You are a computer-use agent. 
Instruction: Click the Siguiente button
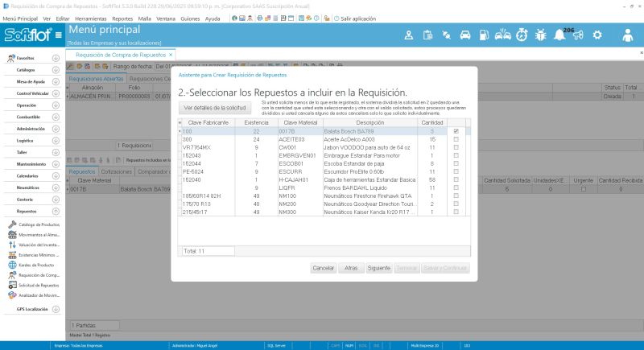(378, 268)
